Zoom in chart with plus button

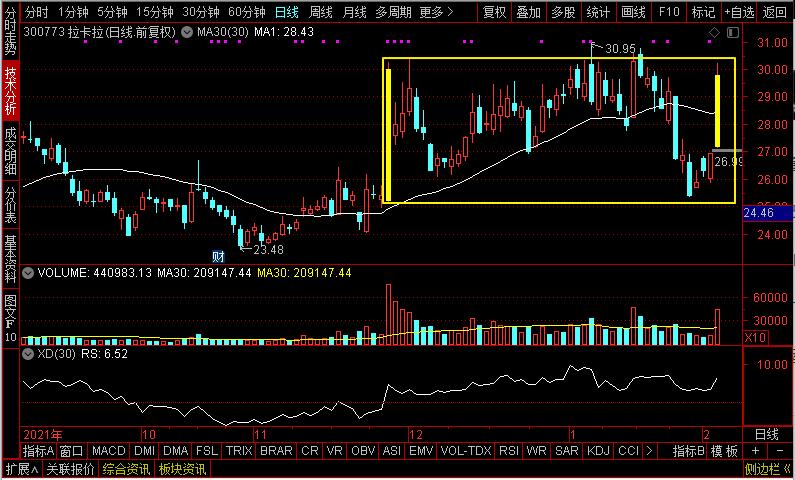[755, 451]
